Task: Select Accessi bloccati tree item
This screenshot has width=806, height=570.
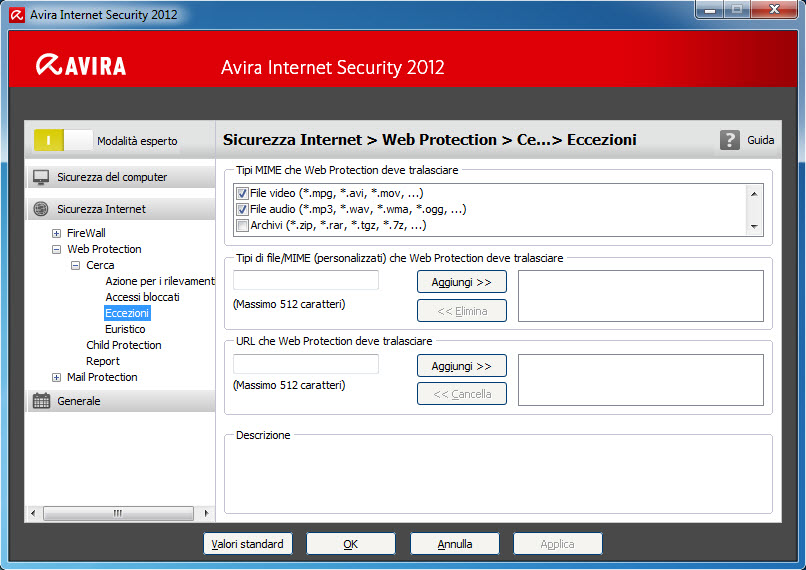Action: [142, 297]
